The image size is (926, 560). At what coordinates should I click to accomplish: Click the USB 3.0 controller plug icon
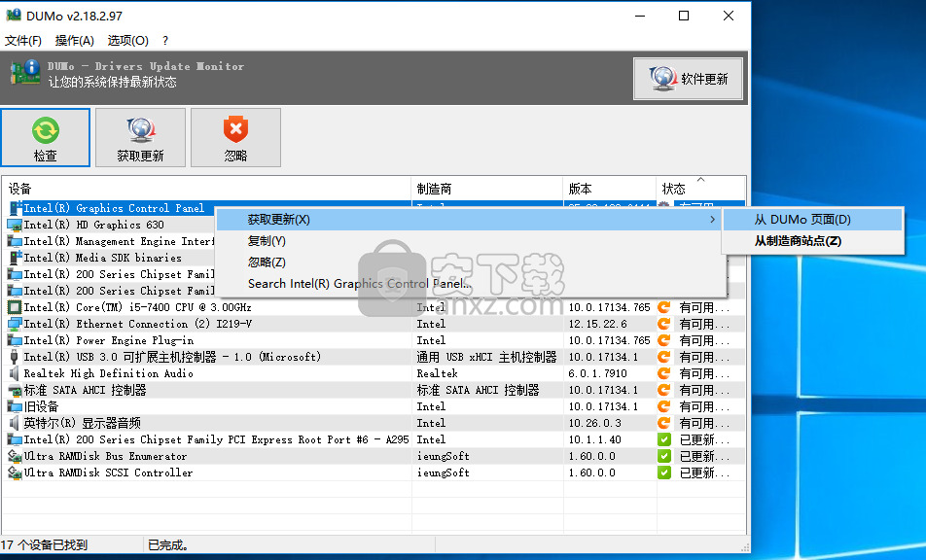[x=15, y=357]
